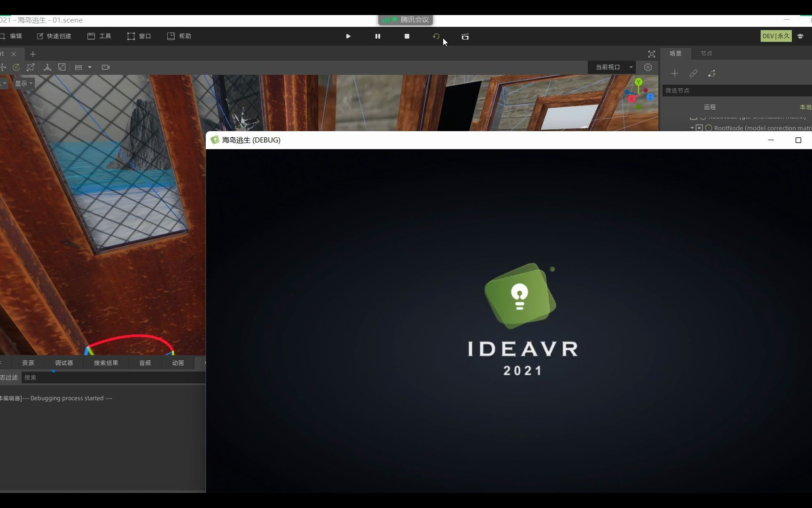Screen dimensions: 812x508
Task: Click the IDEAVR lightbulb splash logo
Action: click(x=521, y=296)
